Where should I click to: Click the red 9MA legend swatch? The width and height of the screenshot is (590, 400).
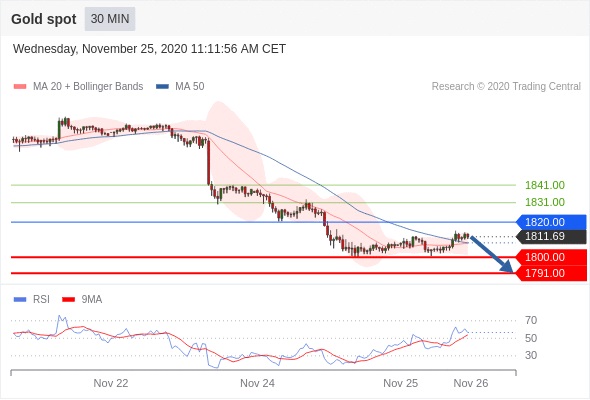[x=68, y=300]
